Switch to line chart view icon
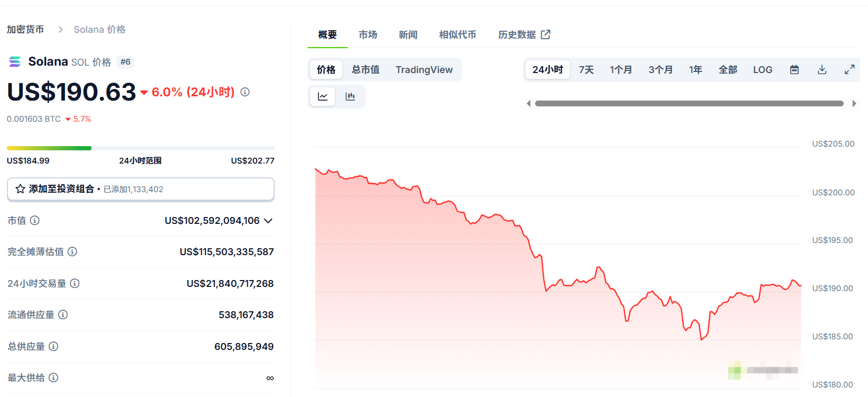This screenshot has height=397, width=868. click(x=322, y=96)
